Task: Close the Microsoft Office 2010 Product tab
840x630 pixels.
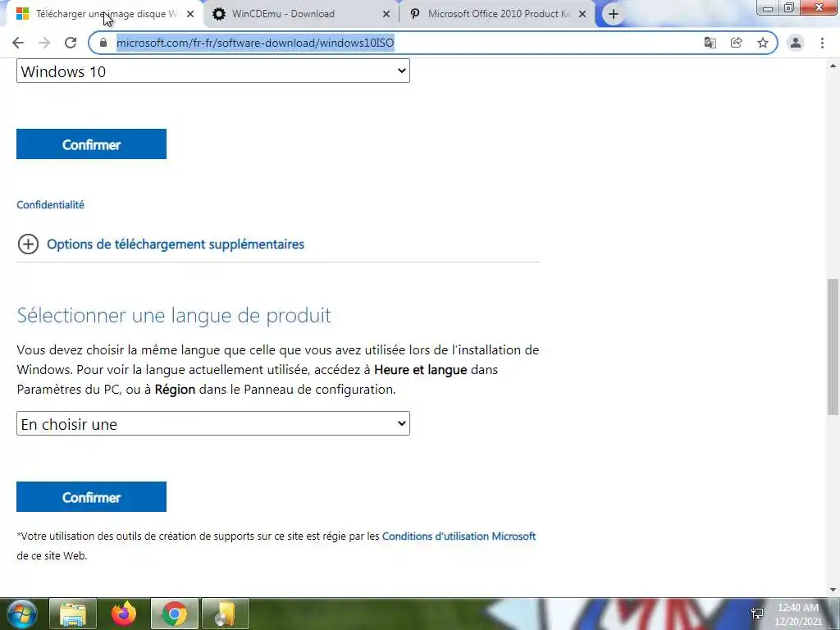Action: click(582, 14)
